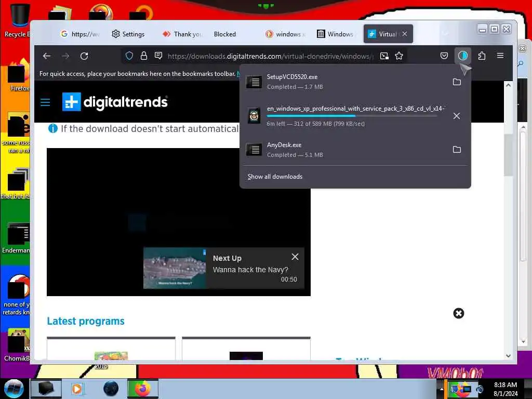Reload the current page
Image resolution: width=532 pixels, height=399 pixels.
click(84, 56)
